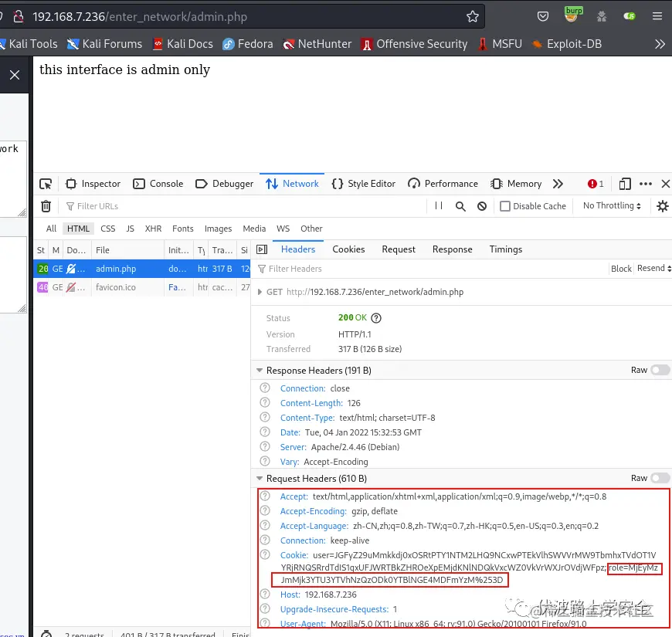Open request blocking icon
672x637 pixels.
(482, 206)
